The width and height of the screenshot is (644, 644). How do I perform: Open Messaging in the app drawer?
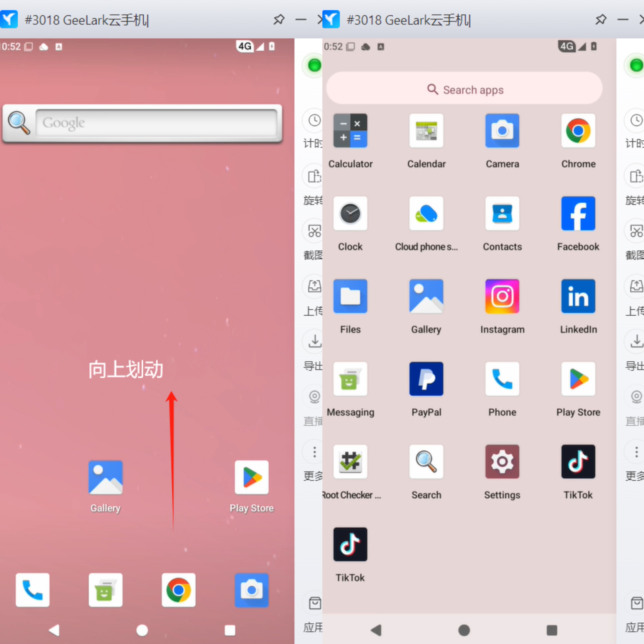click(x=350, y=379)
